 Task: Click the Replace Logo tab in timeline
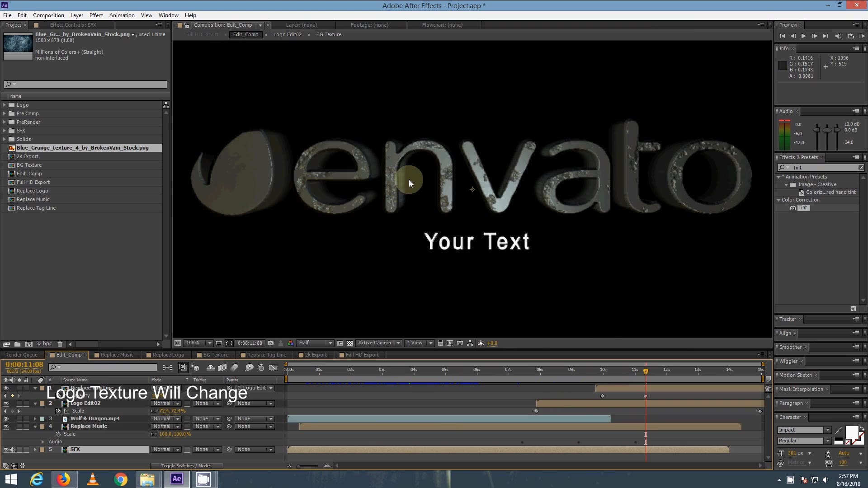[x=168, y=355]
